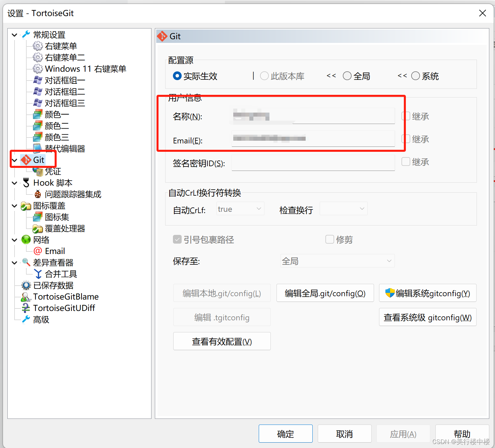Select 高级 in settings tree

point(41,319)
